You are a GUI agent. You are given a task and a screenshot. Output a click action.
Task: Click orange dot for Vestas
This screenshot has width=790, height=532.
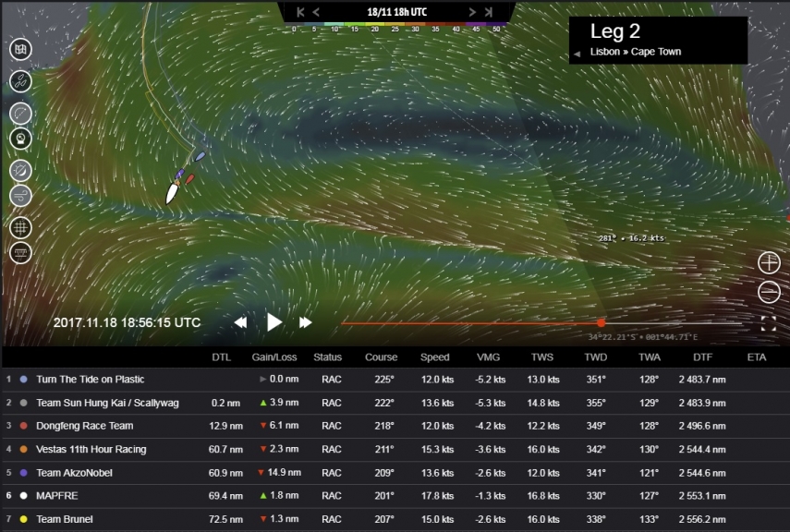coord(23,450)
